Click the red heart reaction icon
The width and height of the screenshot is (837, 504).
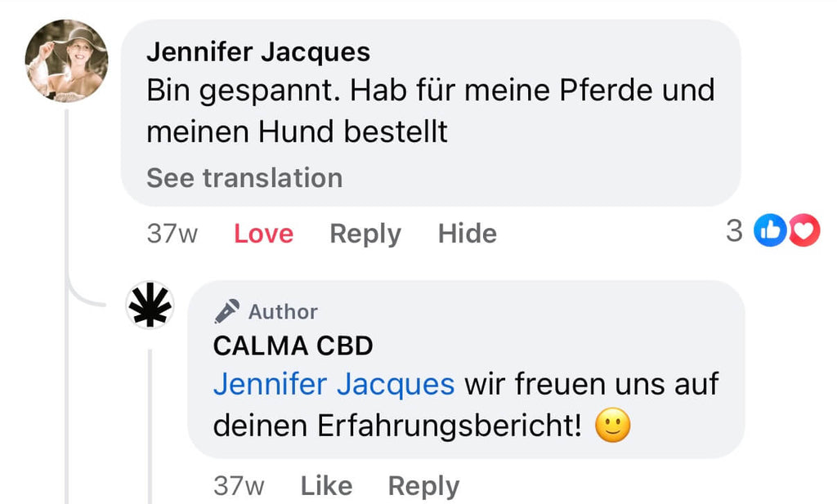pos(803,233)
